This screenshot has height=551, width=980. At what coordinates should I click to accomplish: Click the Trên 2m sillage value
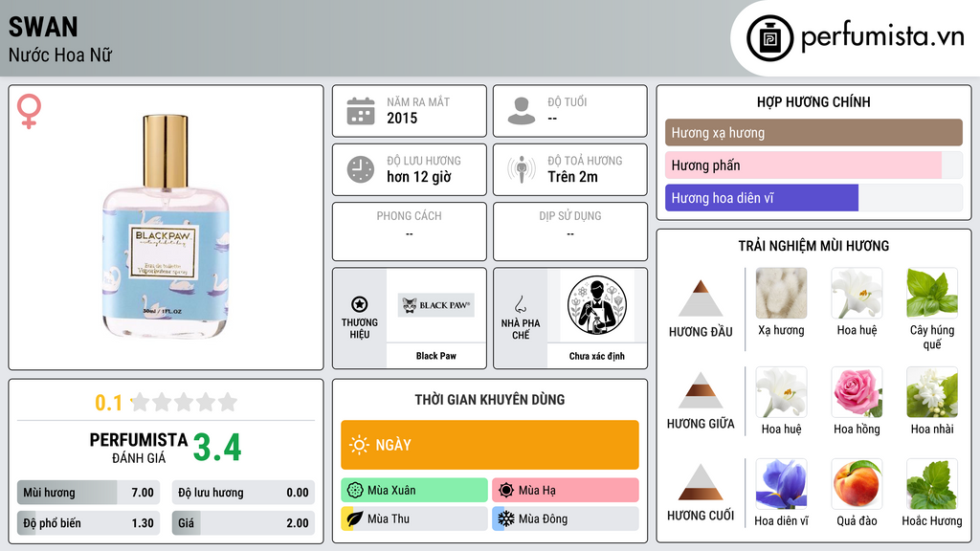pyautogui.click(x=572, y=177)
